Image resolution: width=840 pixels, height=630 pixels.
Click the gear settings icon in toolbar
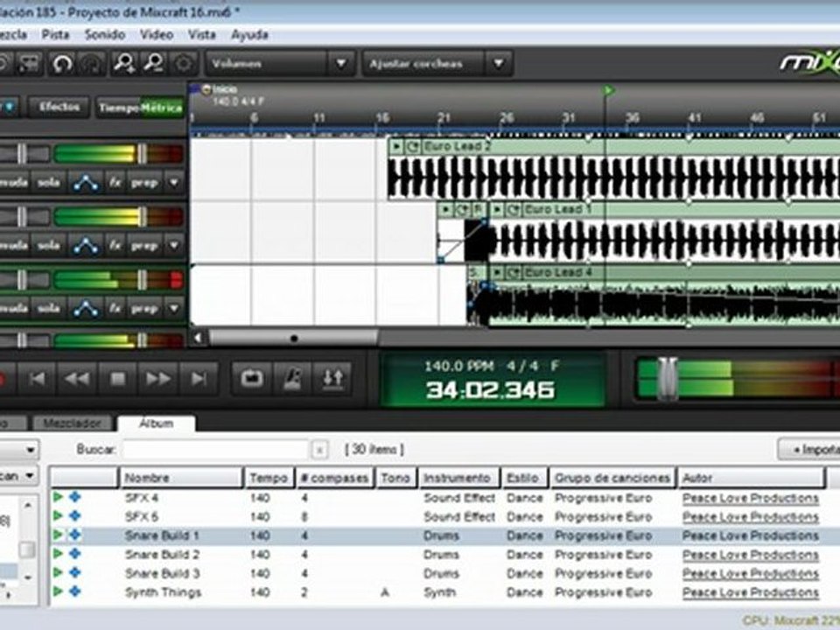coord(183,64)
